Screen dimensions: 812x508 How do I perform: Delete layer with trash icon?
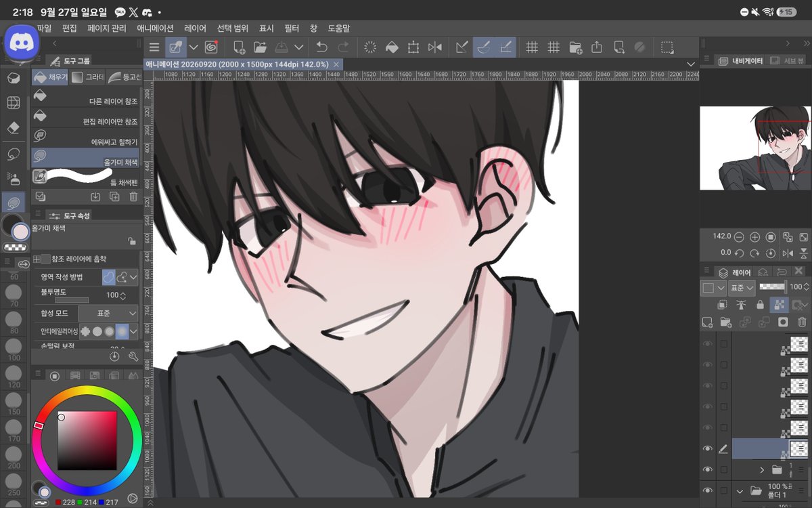(803, 322)
